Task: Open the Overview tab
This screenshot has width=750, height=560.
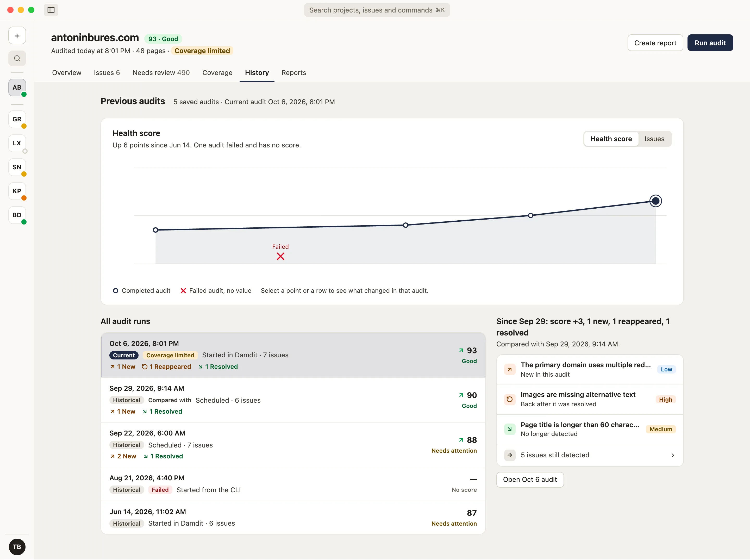Action: click(67, 73)
